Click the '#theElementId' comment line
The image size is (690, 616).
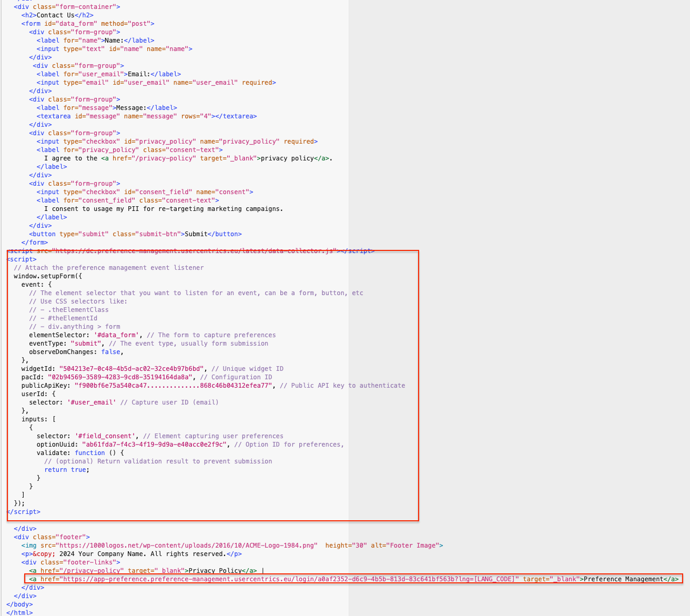(x=63, y=318)
